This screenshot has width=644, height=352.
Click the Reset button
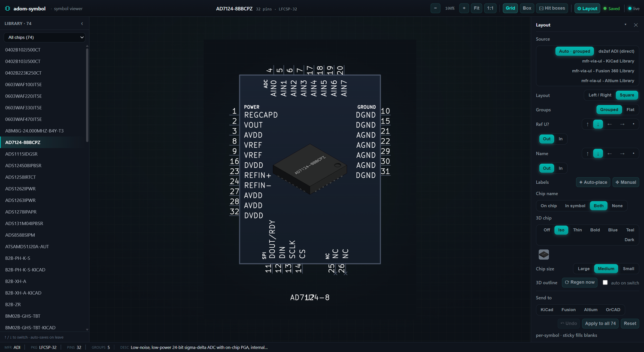pyautogui.click(x=630, y=324)
